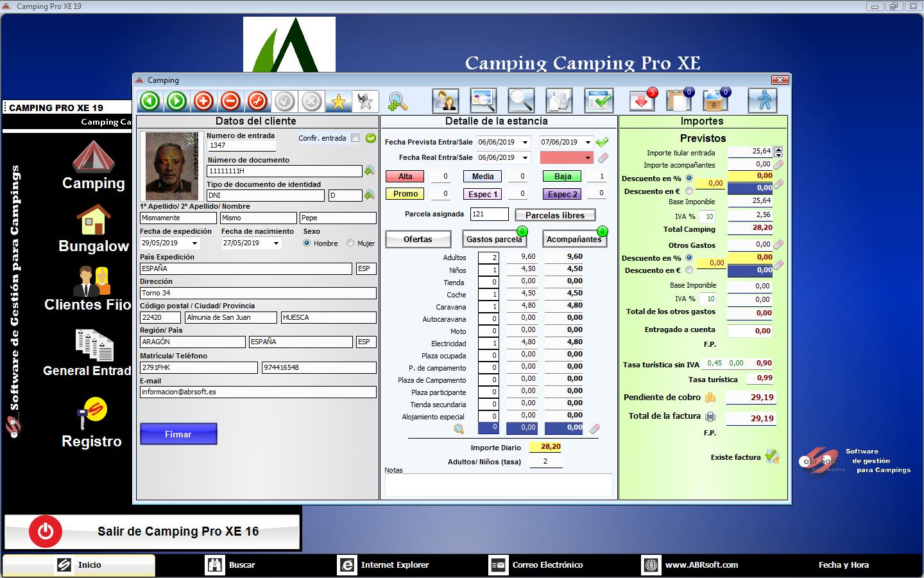Screen dimensions: 924x578
Task: Click the red add record plus icon
Action: pos(203,101)
